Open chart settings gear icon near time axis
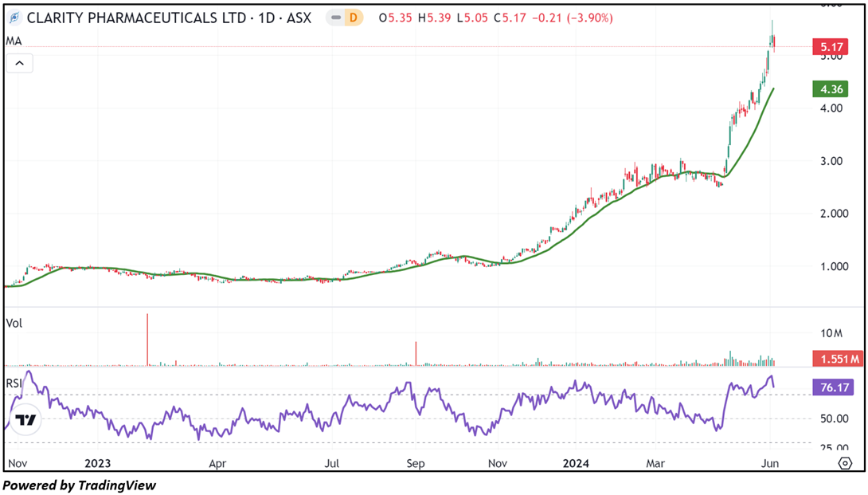The height and width of the screenshot is (495, 868). click(845, 463)
